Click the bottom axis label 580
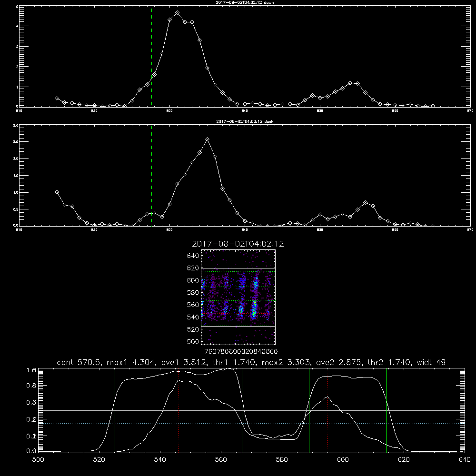The width and height of the screenshot is (476, 476). coord(282,460)
